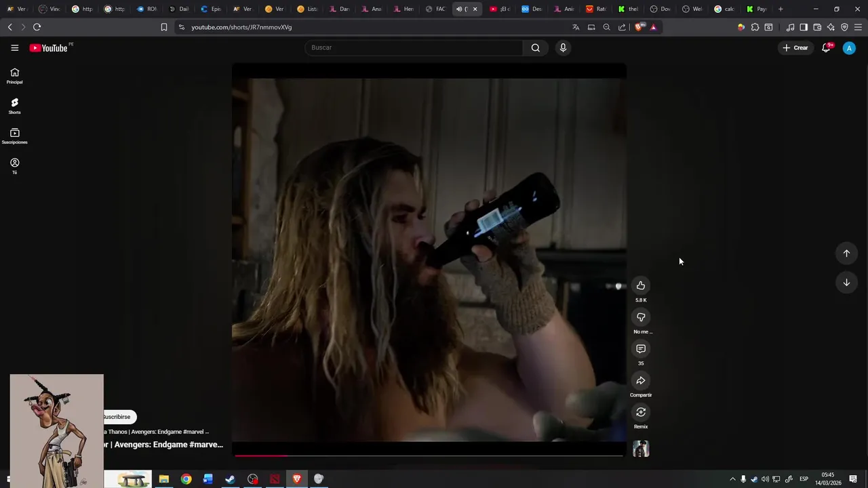868x488 pixels.
Task: Like the Short with the thumbs-up icon
Action: click(641, 285)
